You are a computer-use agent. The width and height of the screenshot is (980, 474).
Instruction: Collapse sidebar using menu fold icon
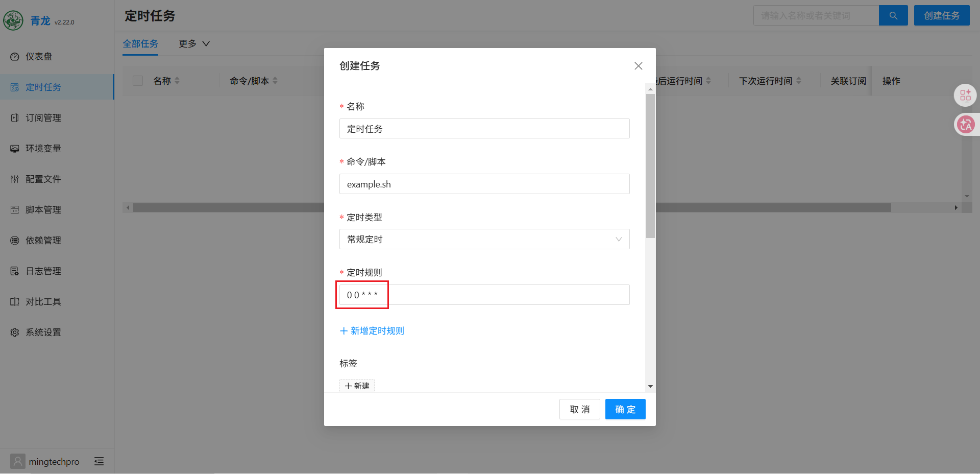[x=99, y=461]
